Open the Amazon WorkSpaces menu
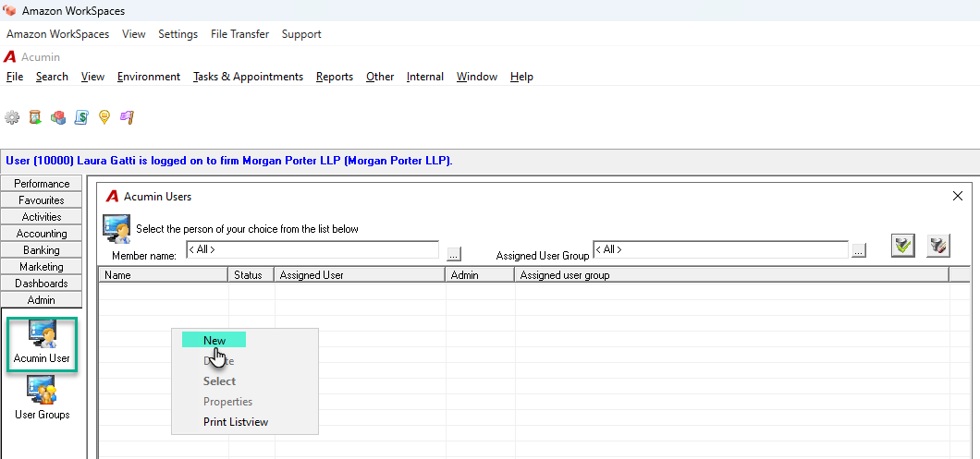The height and width of the screenshot is (459, 980). (x=57, y=34)
